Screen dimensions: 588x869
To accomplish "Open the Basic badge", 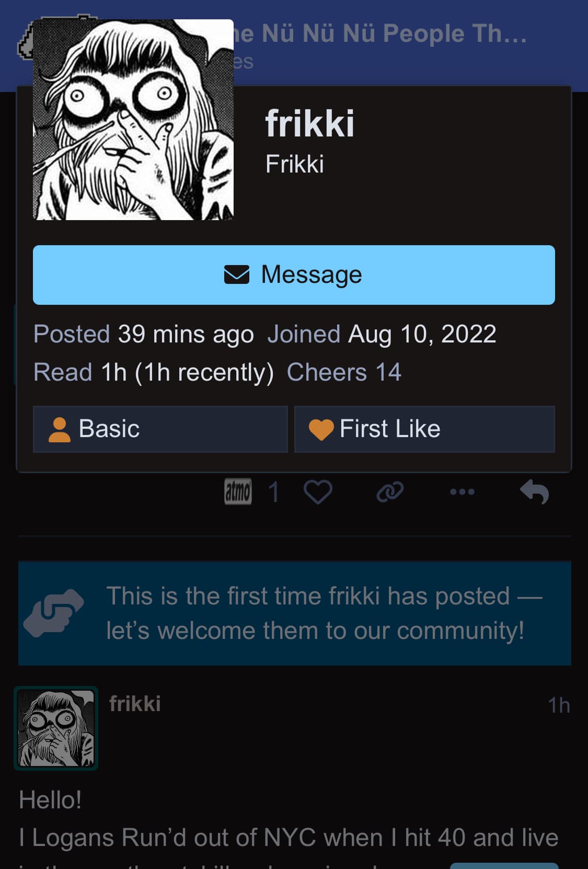I will click(160, 429).
